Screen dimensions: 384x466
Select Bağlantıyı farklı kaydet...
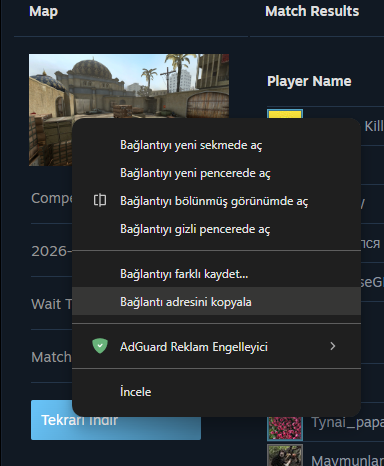pos(216,274)
